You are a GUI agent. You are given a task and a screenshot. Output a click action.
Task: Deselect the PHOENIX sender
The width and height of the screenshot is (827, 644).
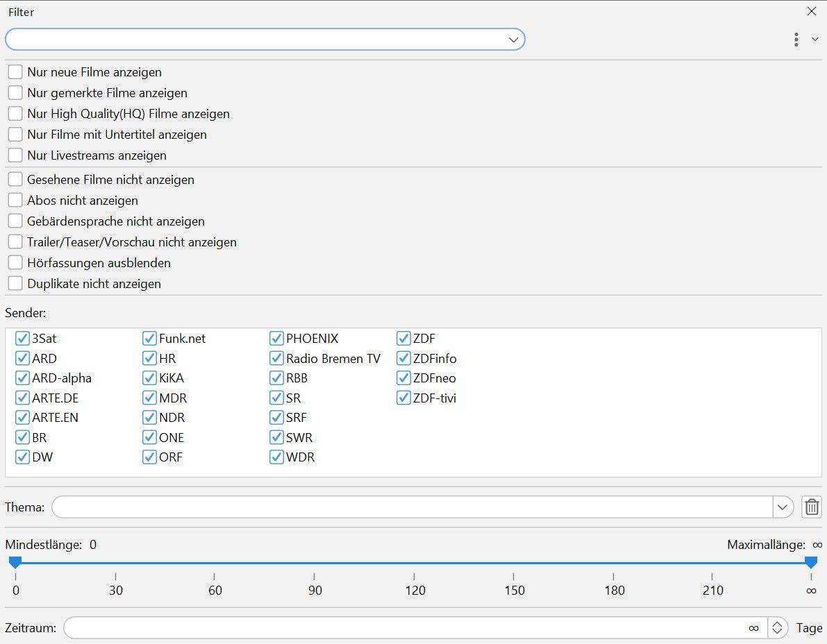point(276,339)
